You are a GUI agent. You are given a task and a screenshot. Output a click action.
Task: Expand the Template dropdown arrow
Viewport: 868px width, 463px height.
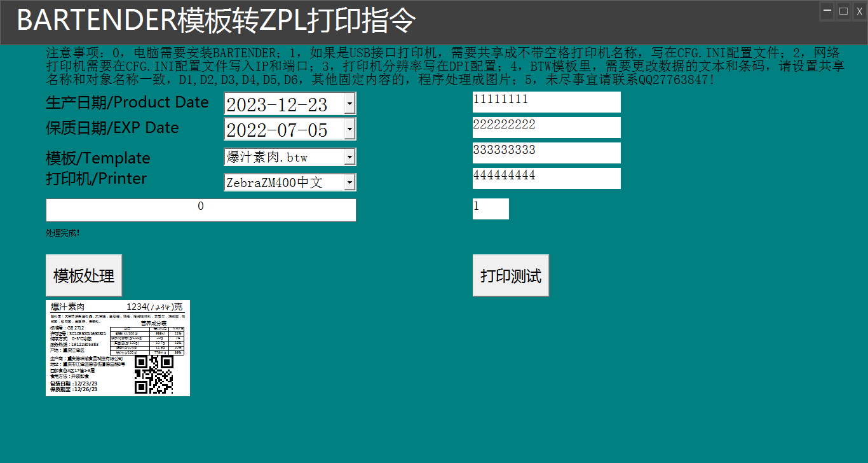[349, 157]
